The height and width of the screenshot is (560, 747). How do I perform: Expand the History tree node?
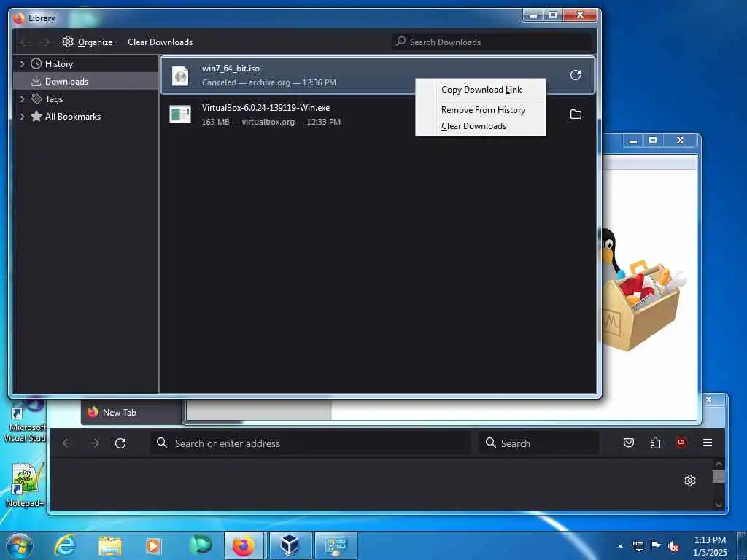click(x=22, y=64)
